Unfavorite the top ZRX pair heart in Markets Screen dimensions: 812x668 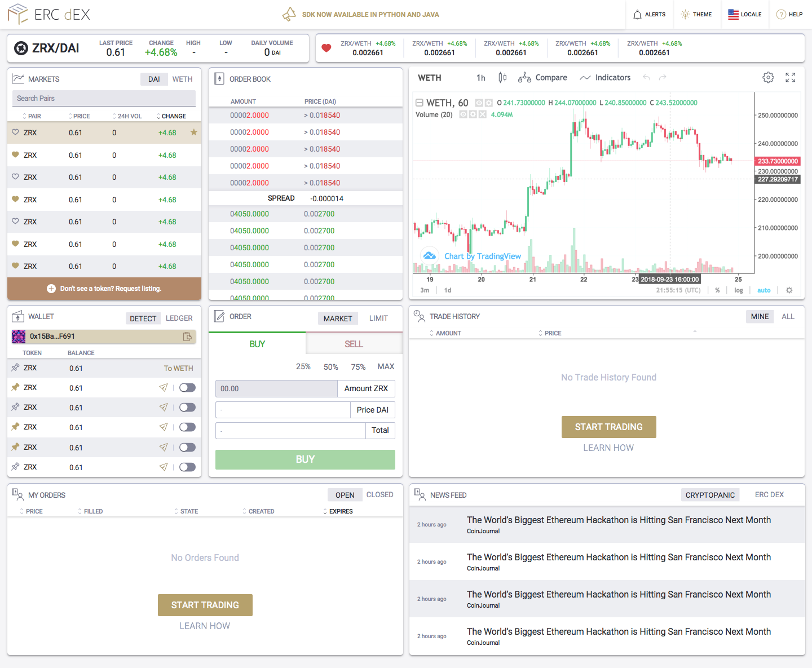(x=15, y=132)
